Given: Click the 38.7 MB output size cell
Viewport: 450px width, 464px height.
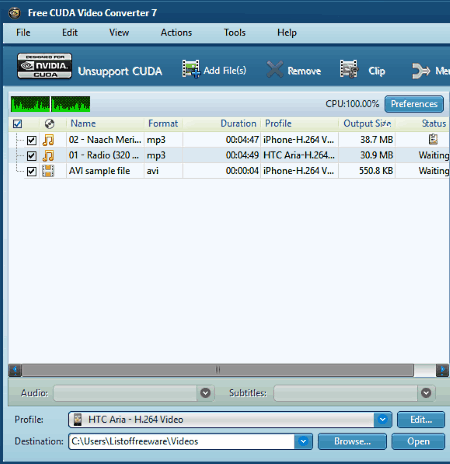Looking at the screenshot, I should [x=376, y=140].
